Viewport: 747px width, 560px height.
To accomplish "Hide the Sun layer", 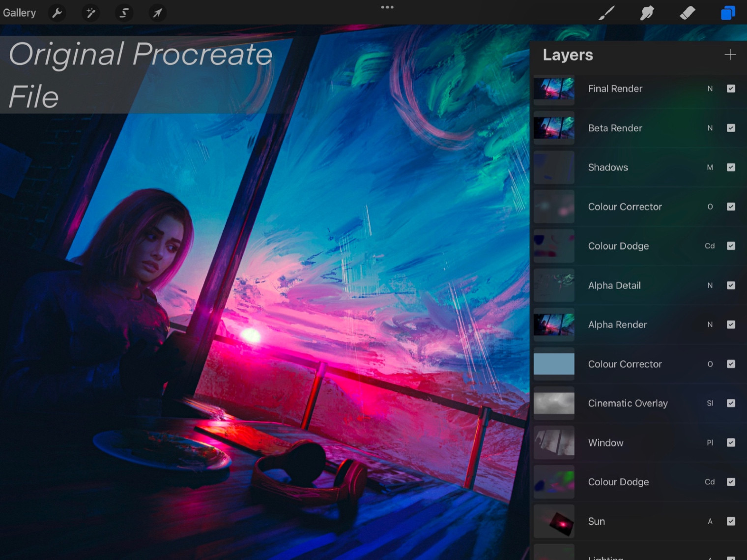I will coord(731,521).
